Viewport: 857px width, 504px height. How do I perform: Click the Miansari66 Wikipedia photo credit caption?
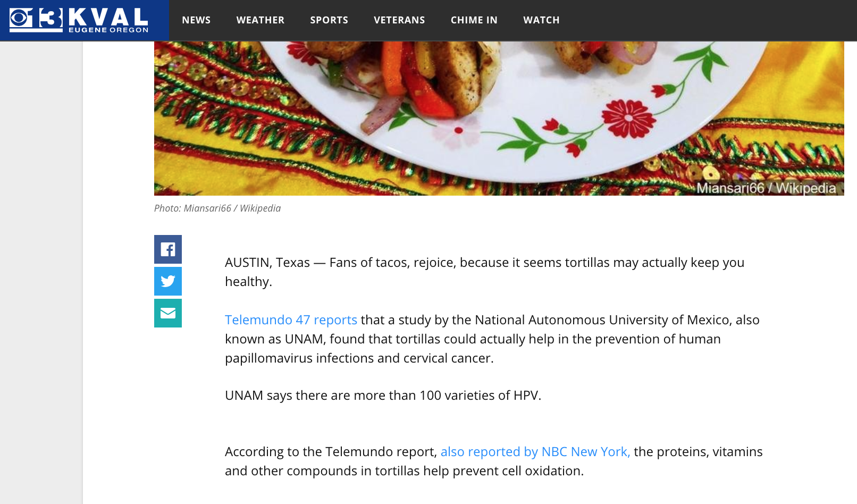(217, 208)
